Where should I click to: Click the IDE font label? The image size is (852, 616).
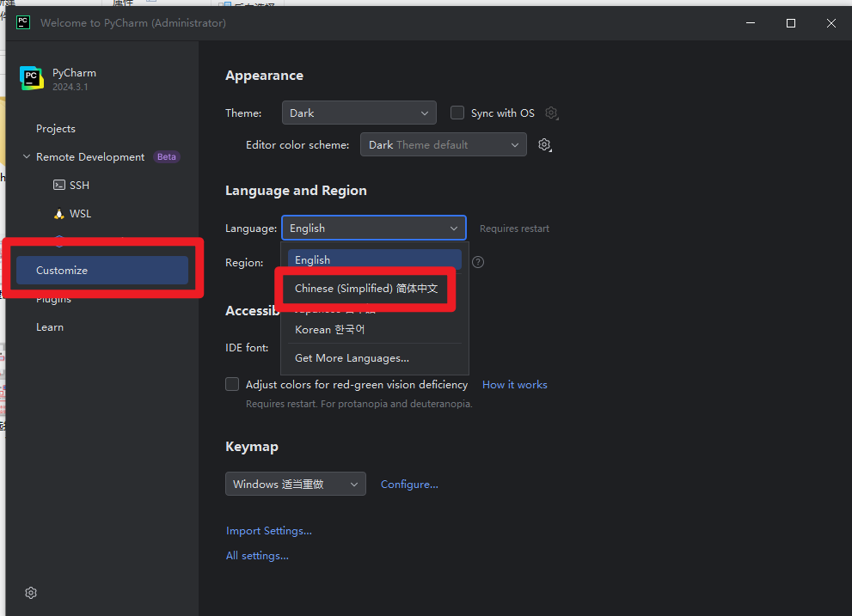pos(248,348)
